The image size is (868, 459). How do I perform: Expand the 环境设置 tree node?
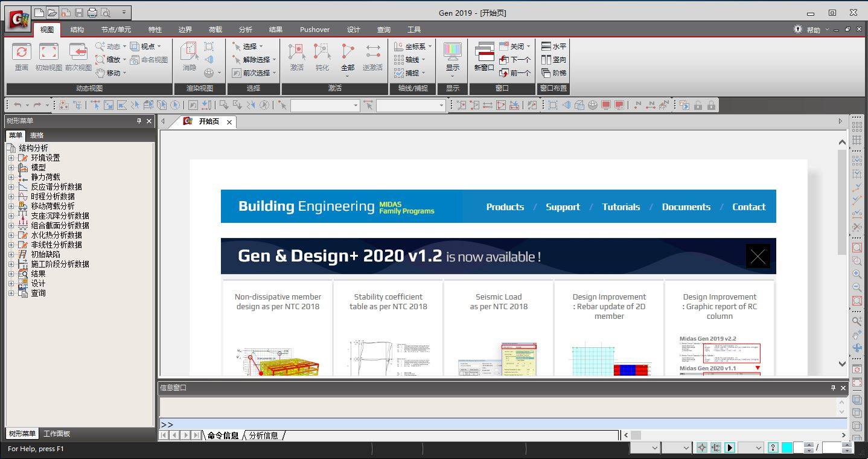click(11, 158)
